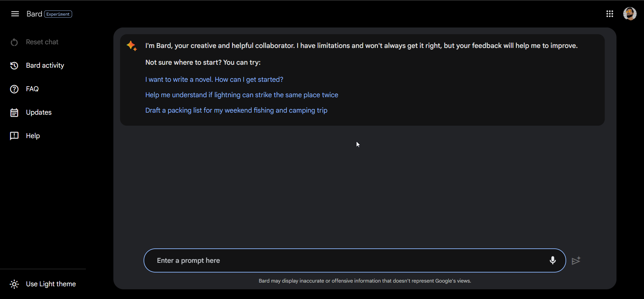Click the send prompt arrow icon

point(576,260)
